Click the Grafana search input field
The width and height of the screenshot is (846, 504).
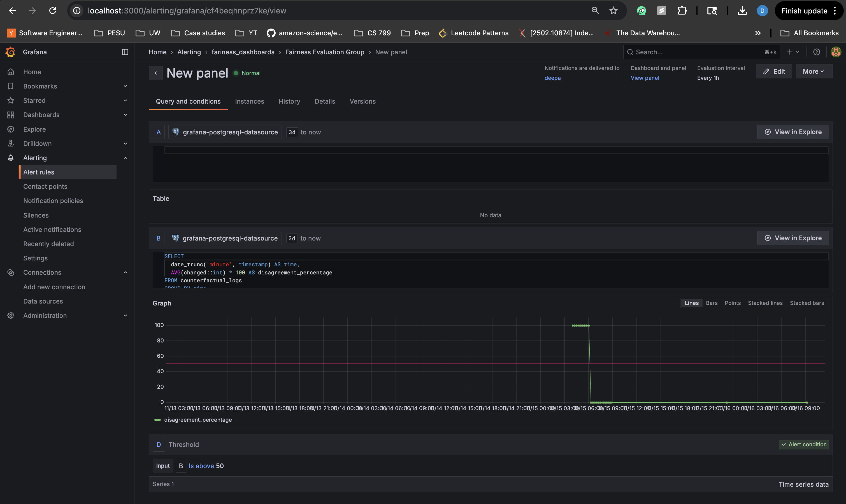(x=696, y=52)
